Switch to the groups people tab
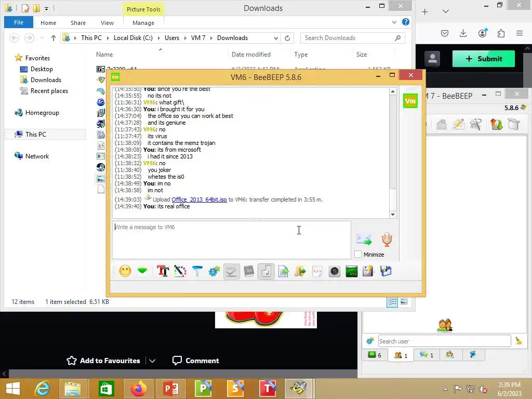 450,355
